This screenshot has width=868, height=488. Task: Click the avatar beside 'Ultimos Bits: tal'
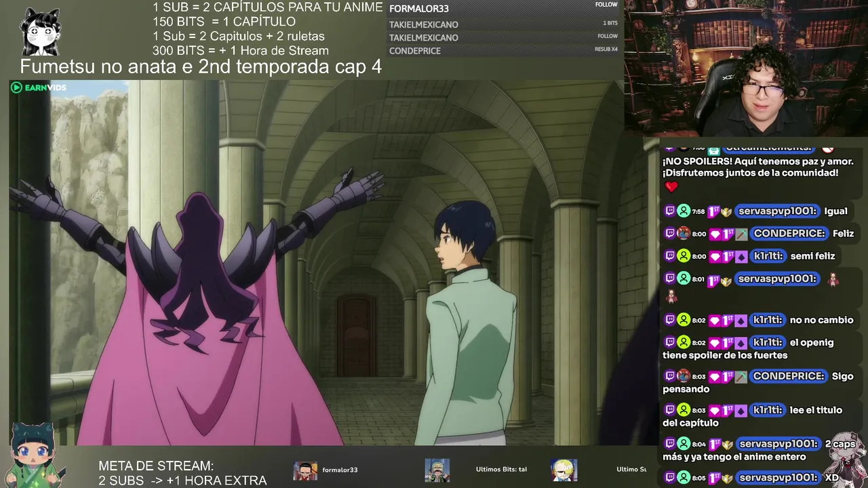[437, 470]
